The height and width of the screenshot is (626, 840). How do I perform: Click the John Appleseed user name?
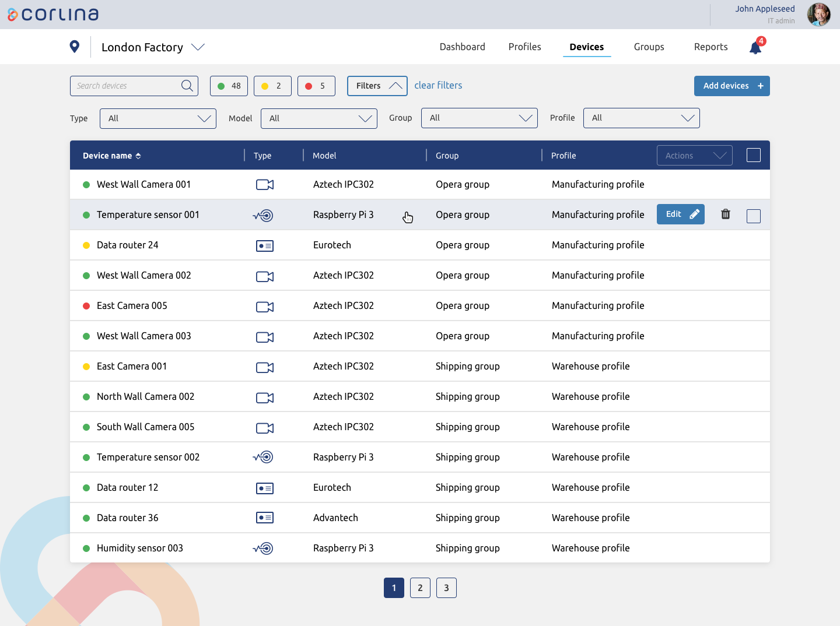765,9
